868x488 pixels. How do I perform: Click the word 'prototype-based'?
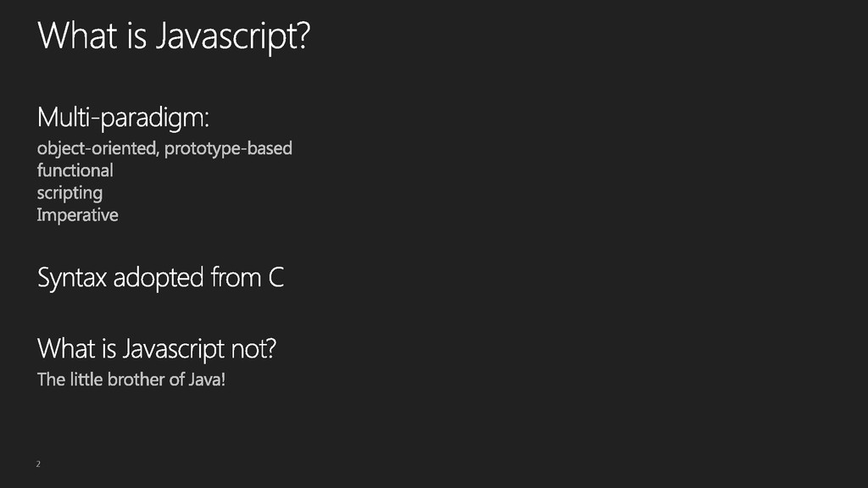228,149
